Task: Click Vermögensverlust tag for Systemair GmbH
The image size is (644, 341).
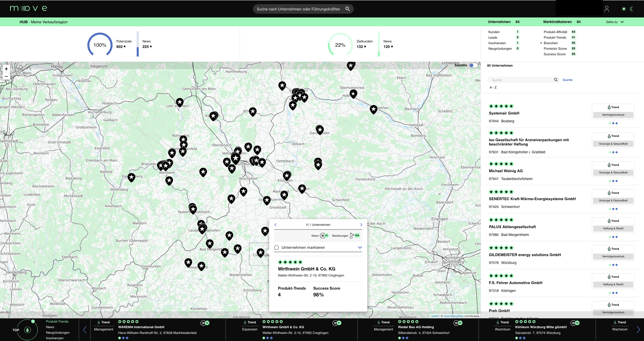Action: coord(613,115)
